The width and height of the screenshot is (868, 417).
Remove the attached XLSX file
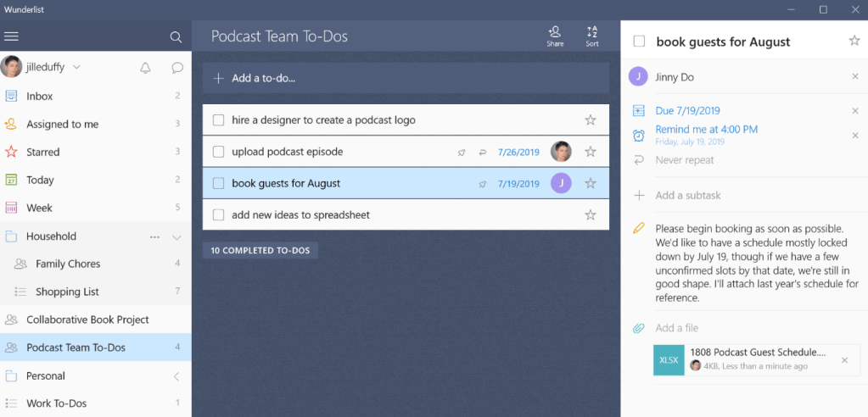(844, 360)
